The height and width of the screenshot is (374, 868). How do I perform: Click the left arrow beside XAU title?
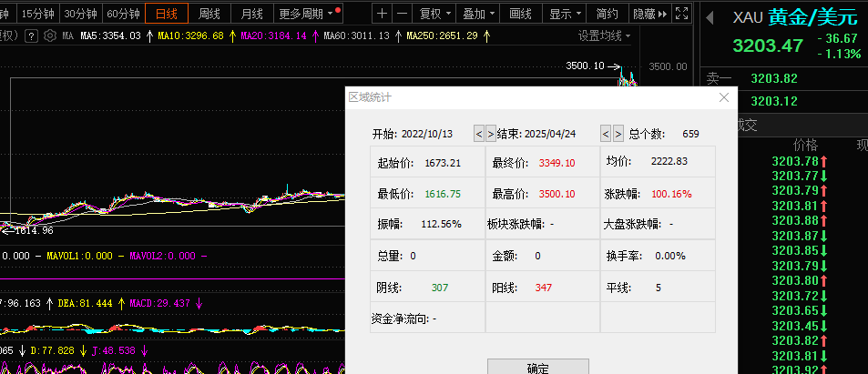point(710,18)
